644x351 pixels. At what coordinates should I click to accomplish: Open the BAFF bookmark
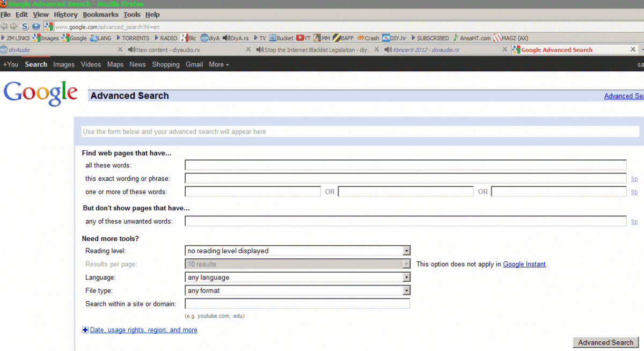pos(344,38)
